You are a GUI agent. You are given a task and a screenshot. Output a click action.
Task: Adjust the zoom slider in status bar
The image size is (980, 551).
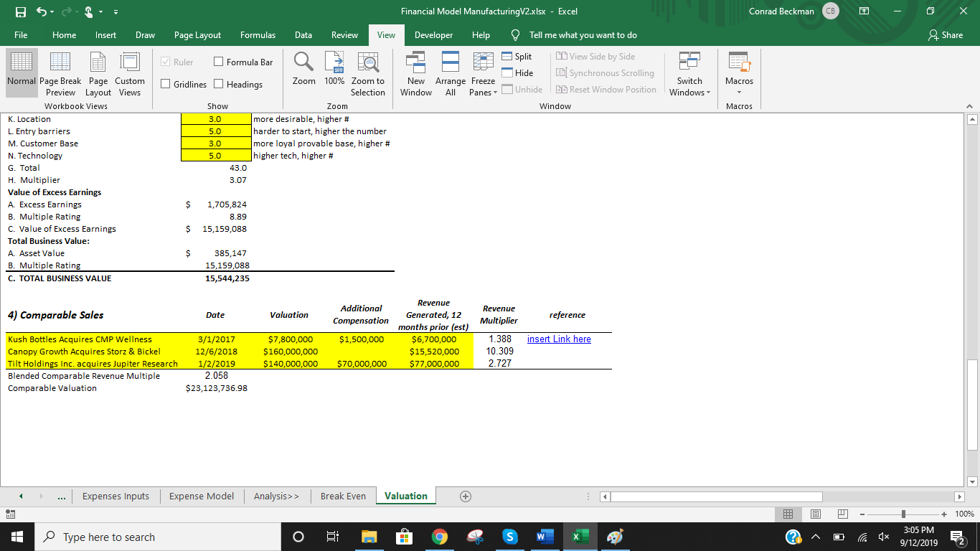pyautogui.click(x=904, y=514)
